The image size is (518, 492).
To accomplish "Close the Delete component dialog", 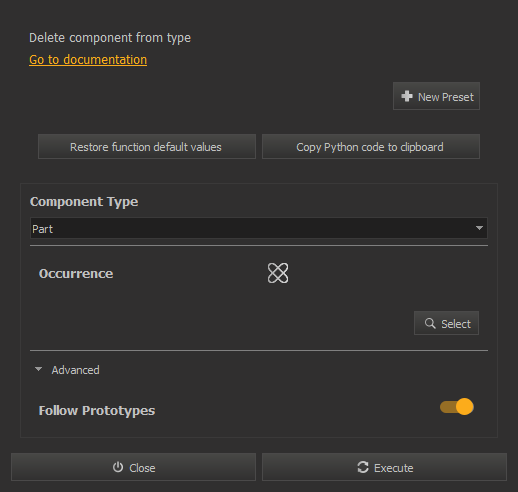I will tap(133, 467).
